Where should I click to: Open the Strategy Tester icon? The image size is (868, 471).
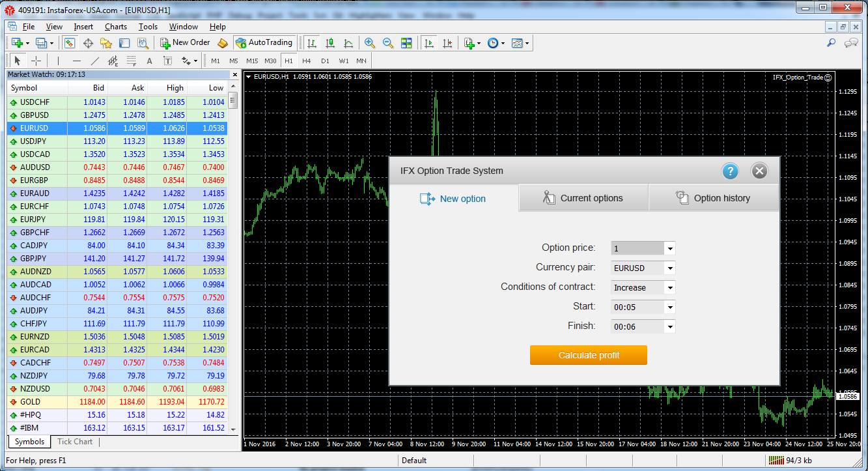[143, 43]
